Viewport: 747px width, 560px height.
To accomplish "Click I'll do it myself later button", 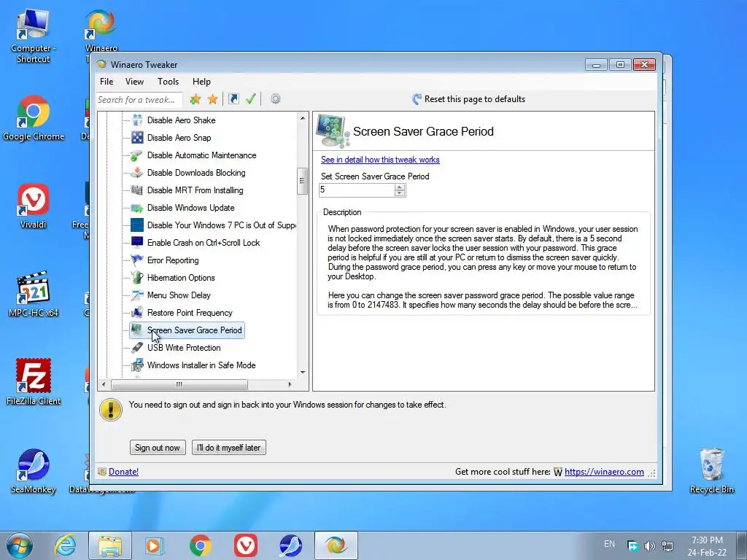I will point(228,448).
